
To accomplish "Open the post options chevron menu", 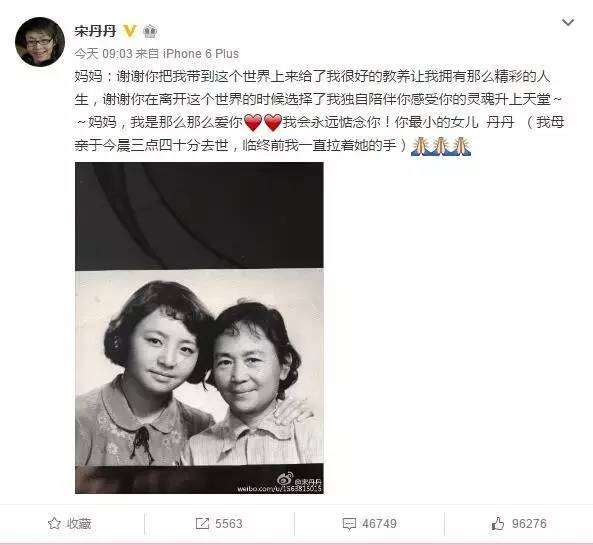I will tap(568, 23).
